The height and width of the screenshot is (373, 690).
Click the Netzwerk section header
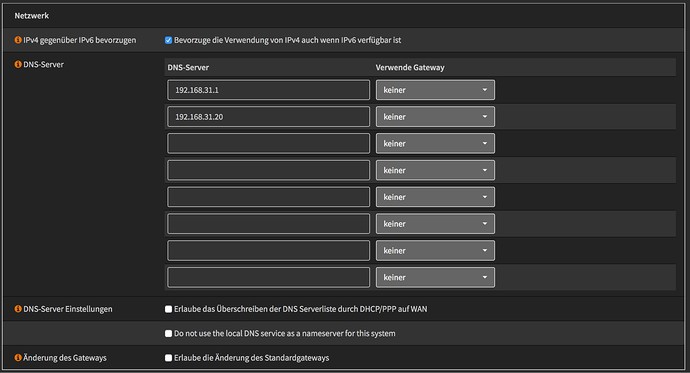[x=32, y=15]
